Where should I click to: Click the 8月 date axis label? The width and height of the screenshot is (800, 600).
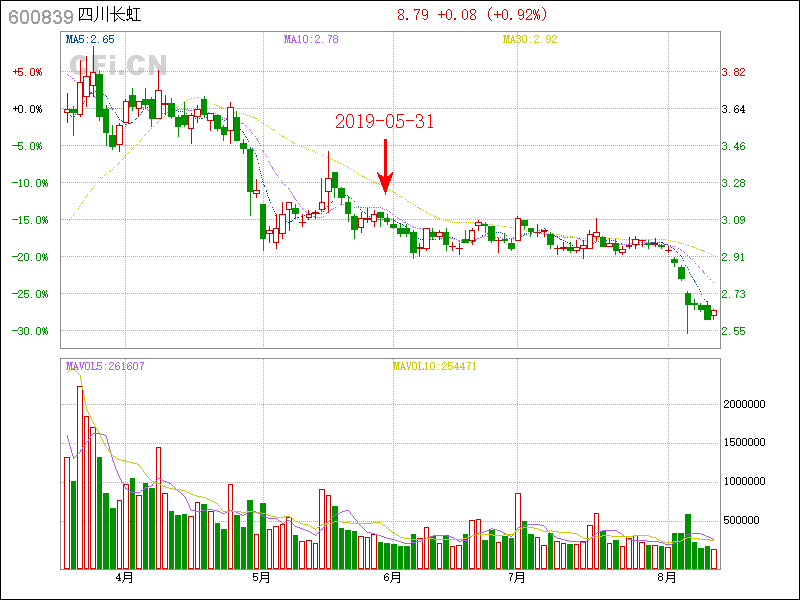[667, 578]
